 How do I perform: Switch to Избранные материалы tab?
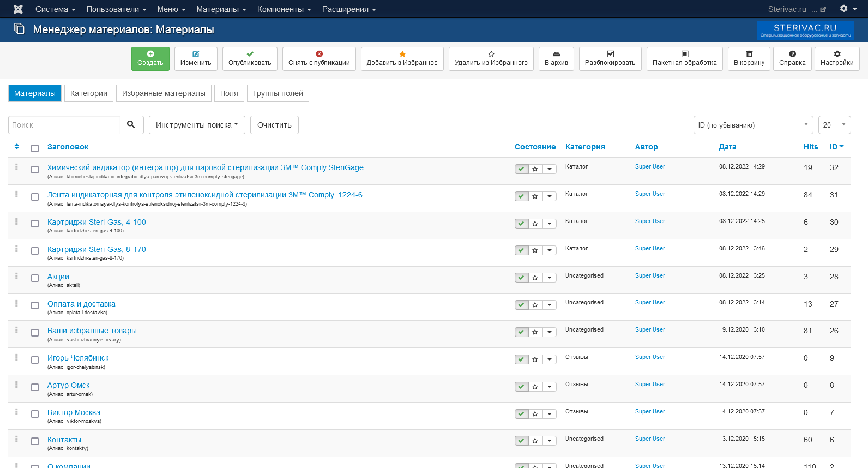point(164,93)
